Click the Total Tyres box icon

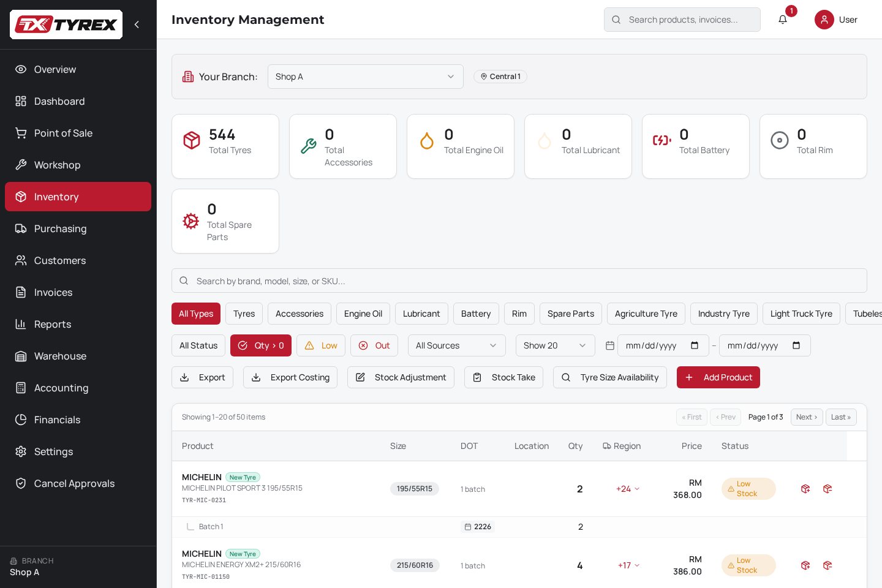[192, 140]
